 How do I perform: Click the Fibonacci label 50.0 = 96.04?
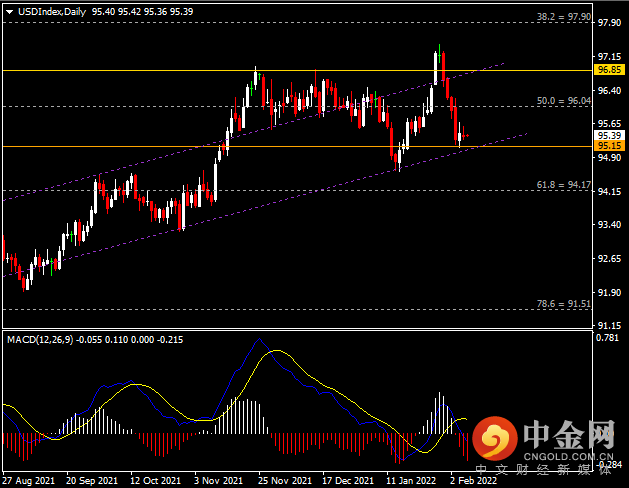point(564,101)
